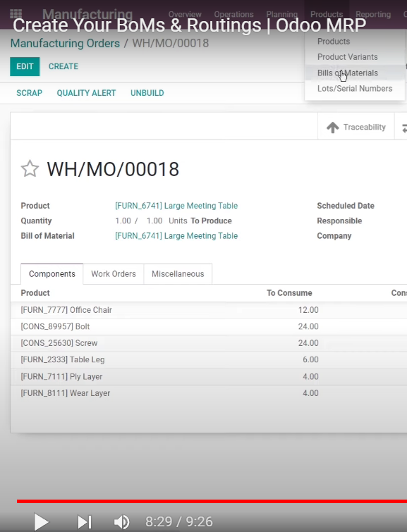
Task: Click the WH/MO/00018 record title
Action: [113, 169]
